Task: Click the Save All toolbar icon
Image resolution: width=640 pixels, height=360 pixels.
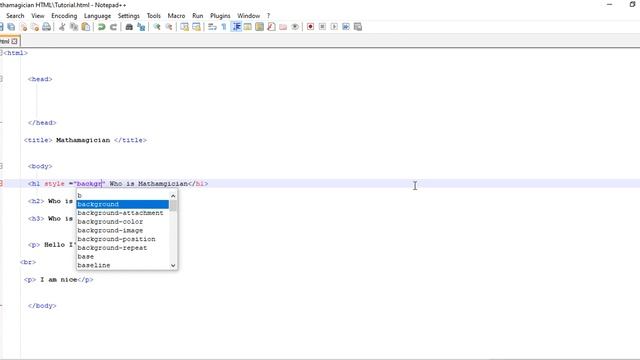Action: click(x=11, y=27)
